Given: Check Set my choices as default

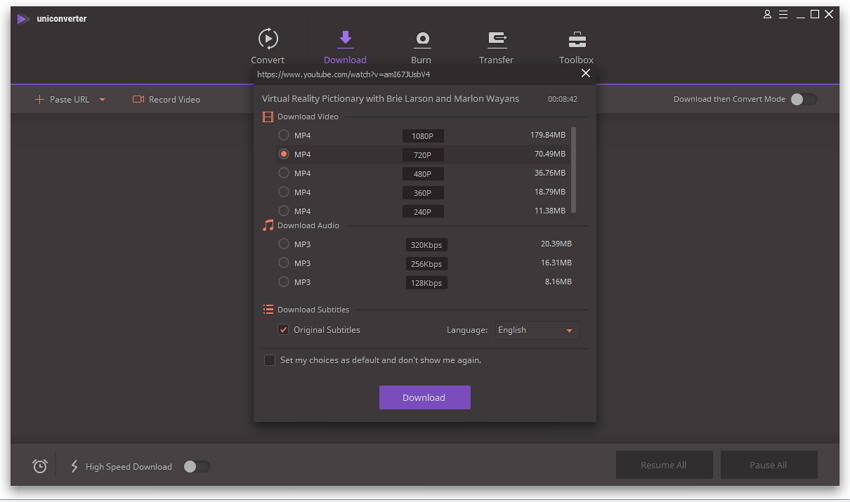Looking at the screenshot, I should click(269, 360).
